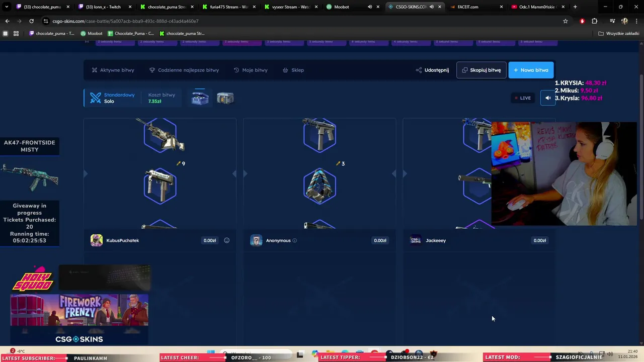The image size is (644, 362).
Task: Open the browser tab search dropdown
Action: 7,7
